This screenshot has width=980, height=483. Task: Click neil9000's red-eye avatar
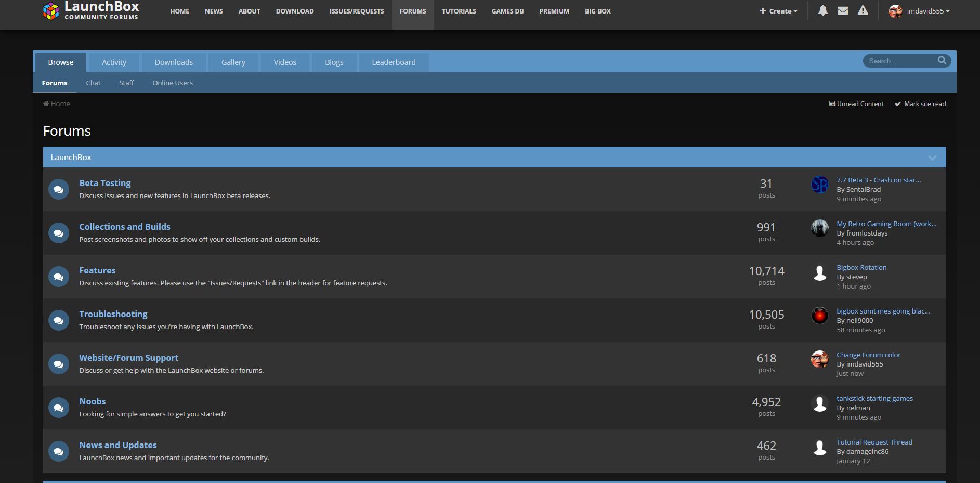pos(819,316)
